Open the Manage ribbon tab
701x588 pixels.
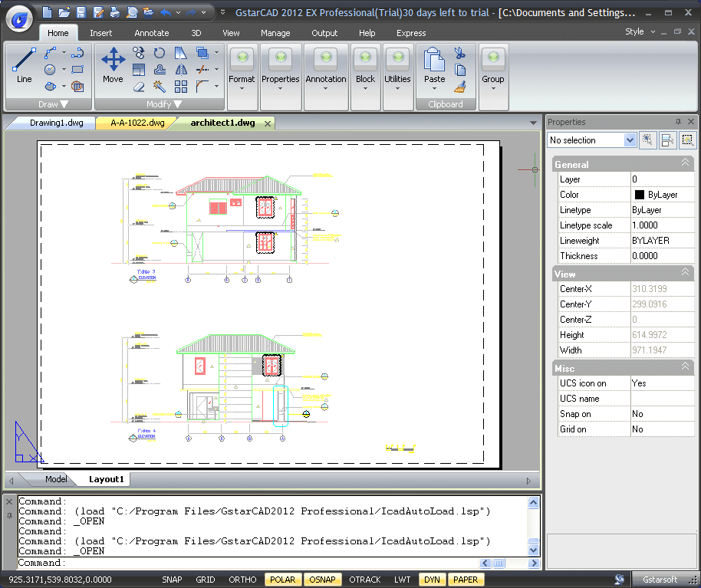pyautogui.click(x=275, y=33)
